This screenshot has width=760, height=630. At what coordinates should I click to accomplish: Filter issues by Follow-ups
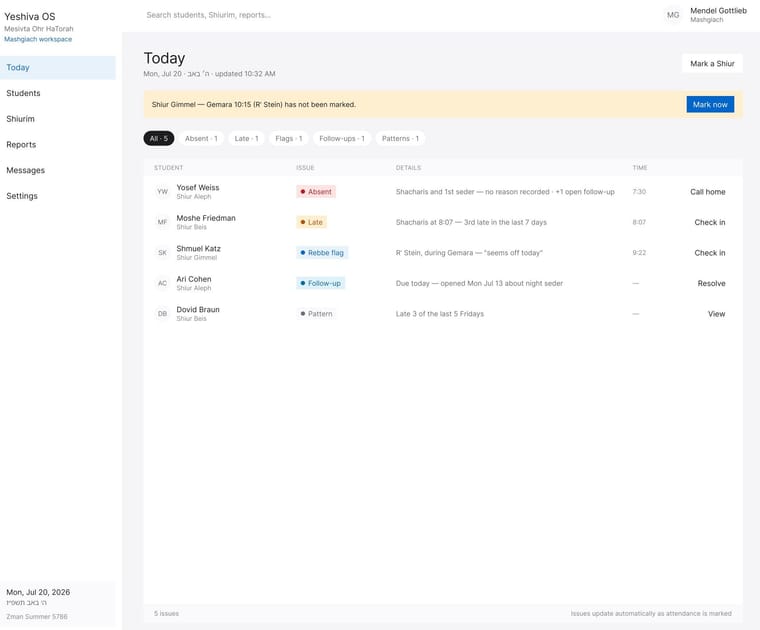tap(342, 139)
